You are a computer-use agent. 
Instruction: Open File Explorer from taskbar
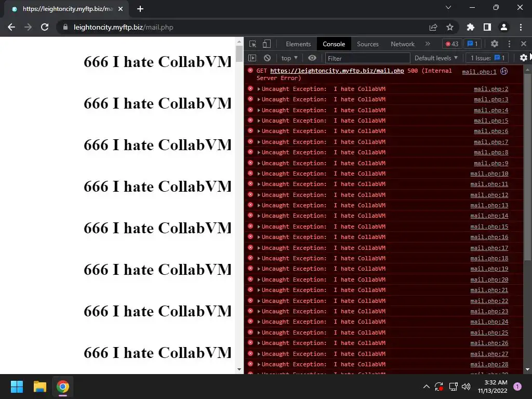(39, 387)
